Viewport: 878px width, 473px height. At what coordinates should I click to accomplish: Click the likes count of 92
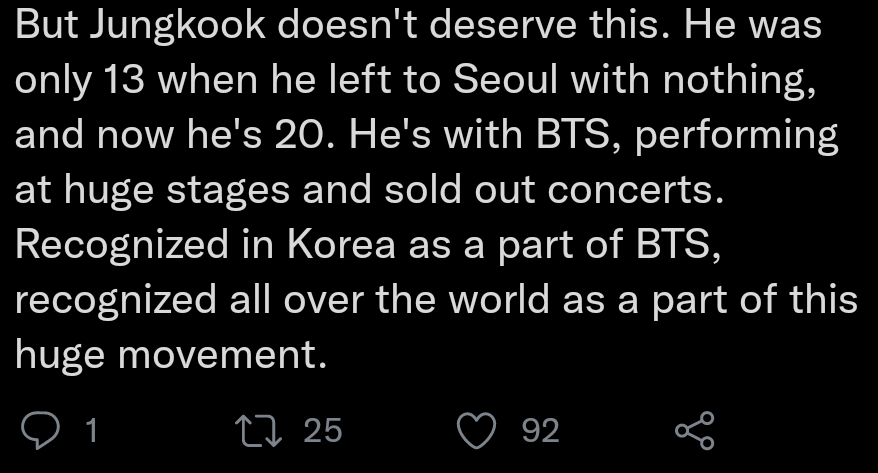point(540,431)
